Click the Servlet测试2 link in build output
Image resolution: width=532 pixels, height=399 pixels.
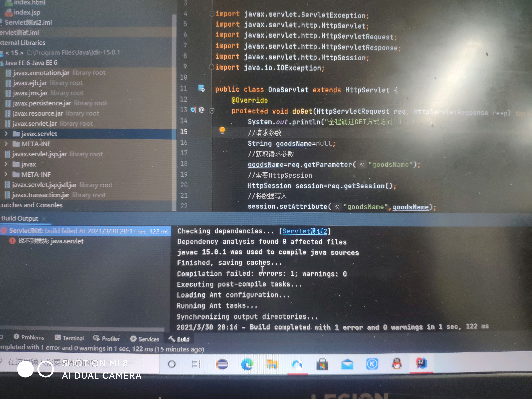305,231
